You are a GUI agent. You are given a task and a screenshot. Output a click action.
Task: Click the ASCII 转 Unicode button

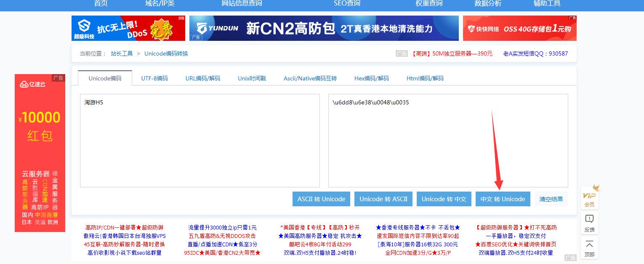click(321, 199)
